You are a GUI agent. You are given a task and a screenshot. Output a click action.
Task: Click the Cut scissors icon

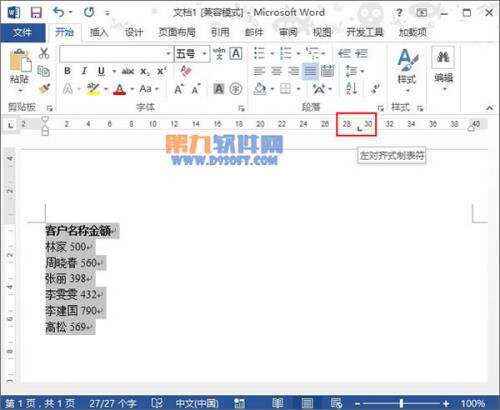(44, 53)
